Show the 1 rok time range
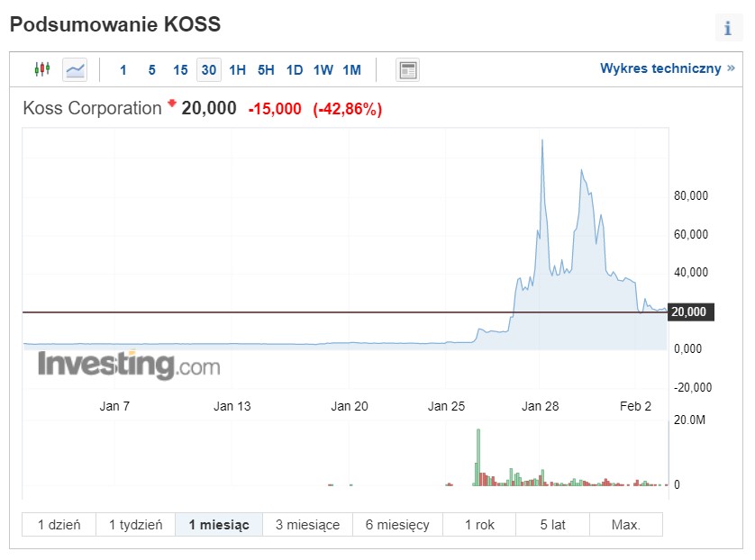 click(479, 524)
